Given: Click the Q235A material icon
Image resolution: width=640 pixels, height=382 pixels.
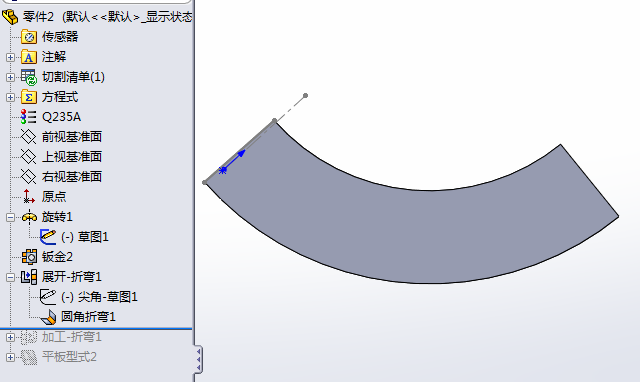Looking at the screenshot, I should click(x=29, y=117).
